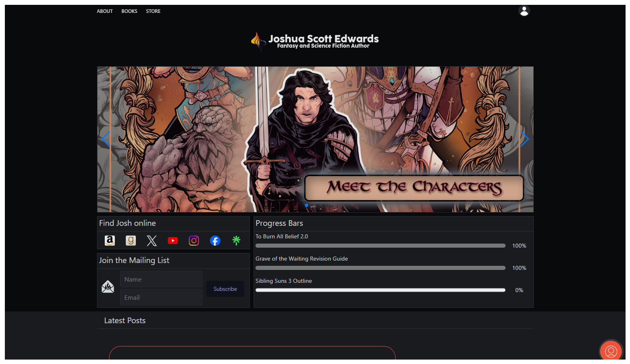Screen dimensions: 630x364
Task: Open the Amazon author page icon
Action: tap(110, 241)
